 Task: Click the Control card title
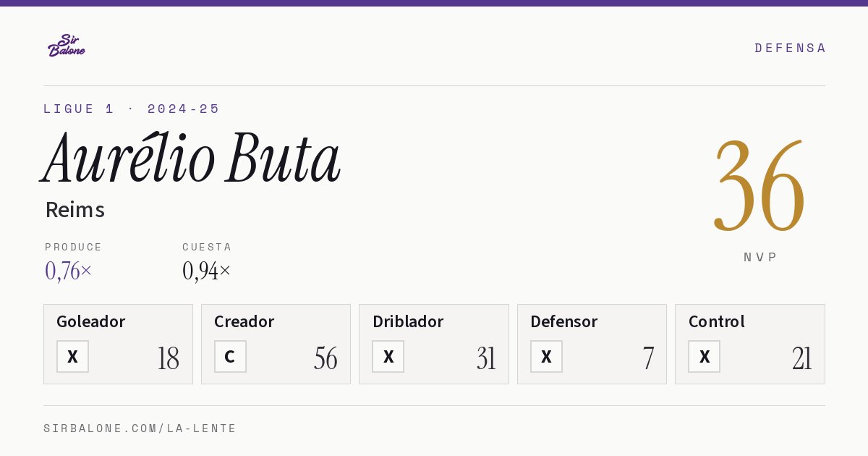tap(716, 321)
